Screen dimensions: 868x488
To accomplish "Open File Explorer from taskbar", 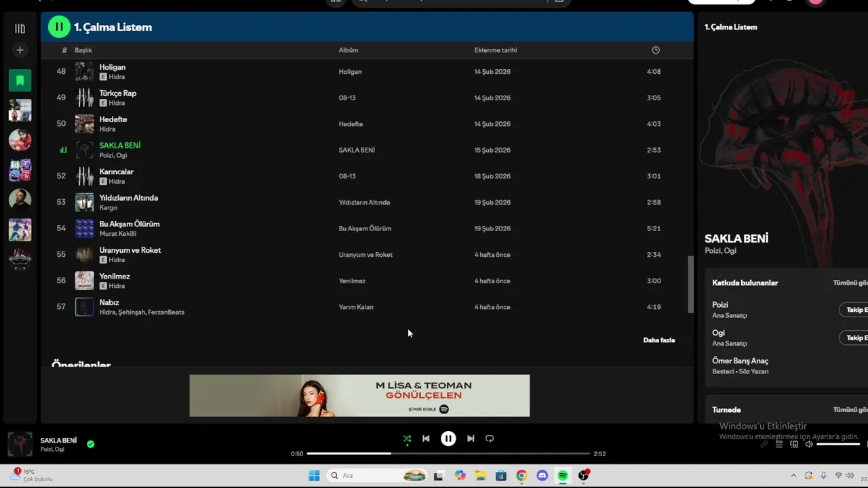I will pos(480,476).
